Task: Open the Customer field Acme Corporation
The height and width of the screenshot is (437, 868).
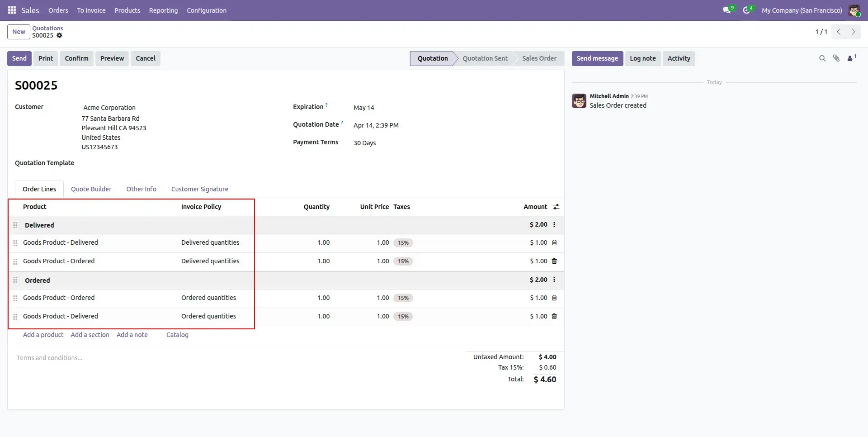Action: click(x=109, y=108)
